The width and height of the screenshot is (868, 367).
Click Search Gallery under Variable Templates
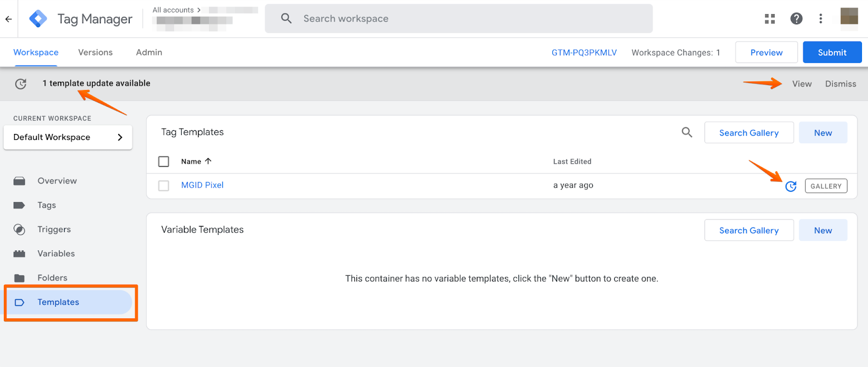[749, 230]
